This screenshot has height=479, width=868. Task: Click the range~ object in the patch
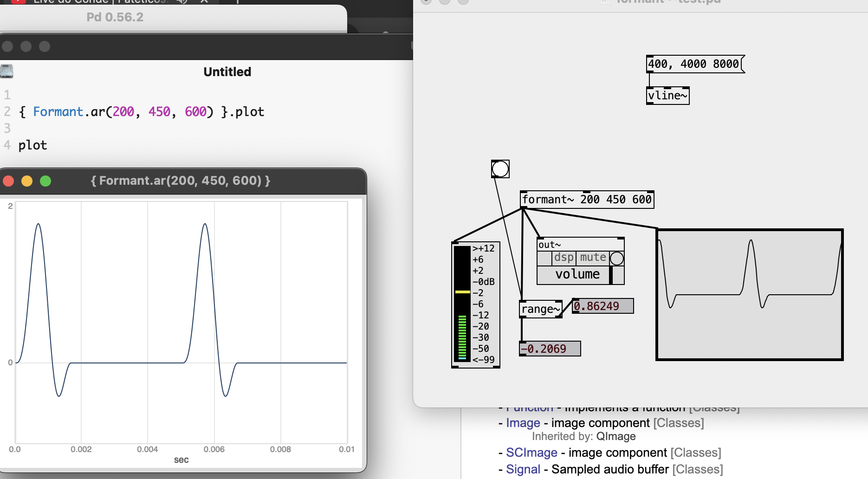(540, 309)
